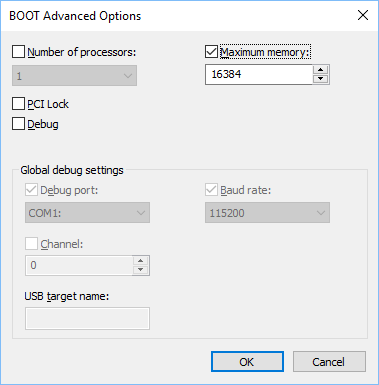Enable the Debug checkbox
Viewport: 379px width, 385px height.
(x=18, y=124)
